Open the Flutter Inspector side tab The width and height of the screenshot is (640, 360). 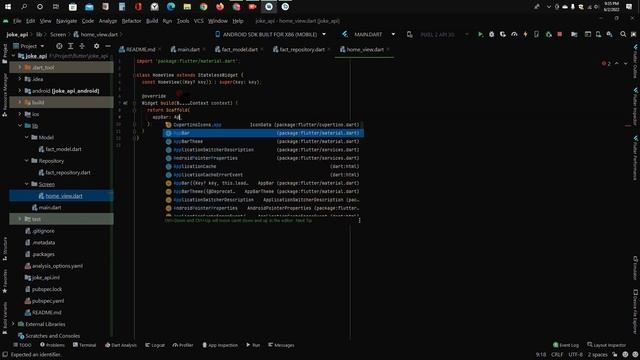click(x=636, y=107)
